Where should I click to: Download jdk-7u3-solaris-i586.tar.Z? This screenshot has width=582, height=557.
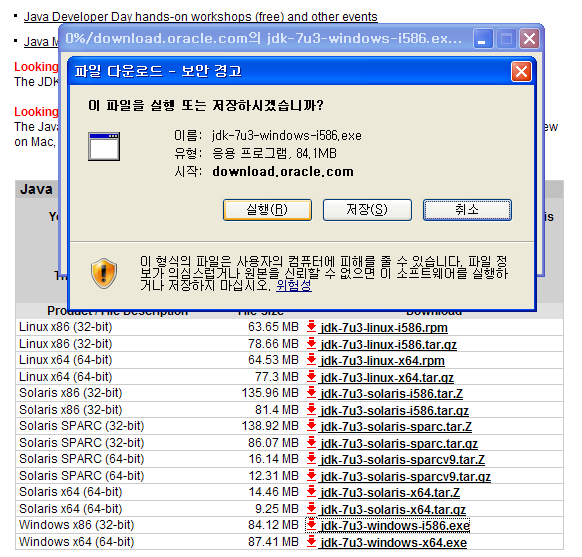[x=391, y=394]
